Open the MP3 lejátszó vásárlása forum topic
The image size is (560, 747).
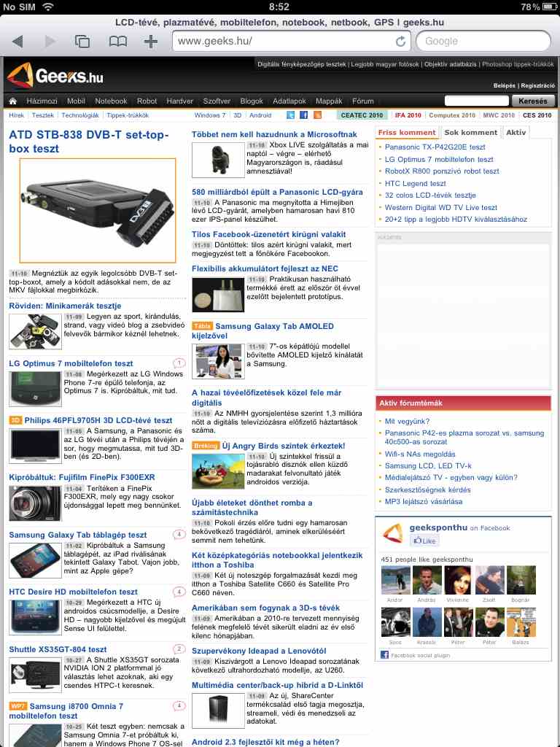424,501
